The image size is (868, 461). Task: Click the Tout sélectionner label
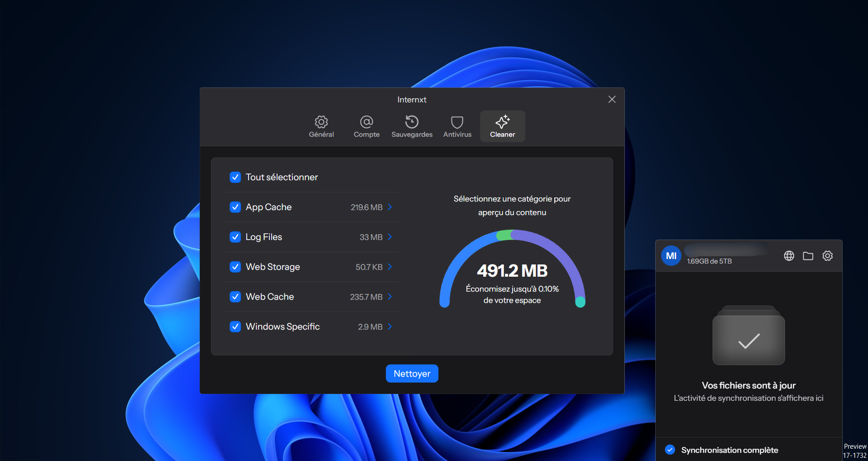point(282,177)
